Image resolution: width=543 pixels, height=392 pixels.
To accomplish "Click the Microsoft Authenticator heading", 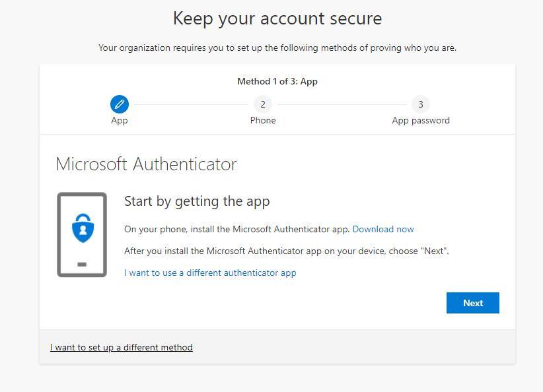I will pos(146,164).
